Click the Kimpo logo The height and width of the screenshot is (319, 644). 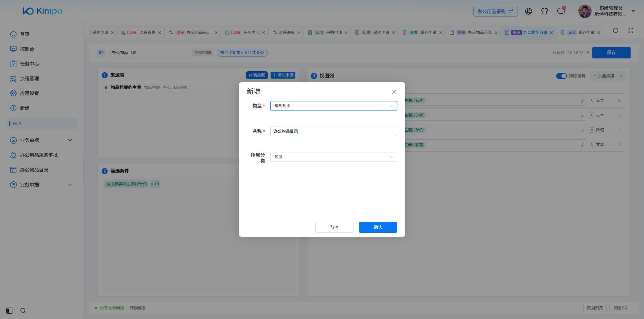tap(42, 11)
